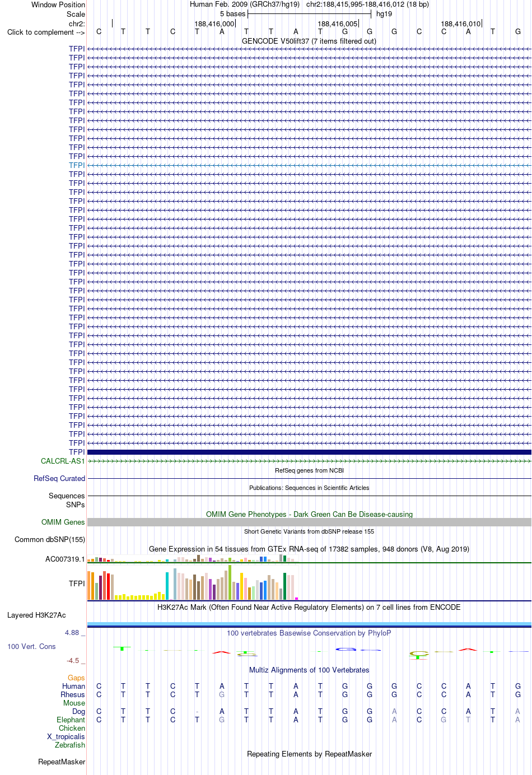Click the small magenta bar ending TFPI expression chart
Viewport: 532px width, 775px height.
296,599
